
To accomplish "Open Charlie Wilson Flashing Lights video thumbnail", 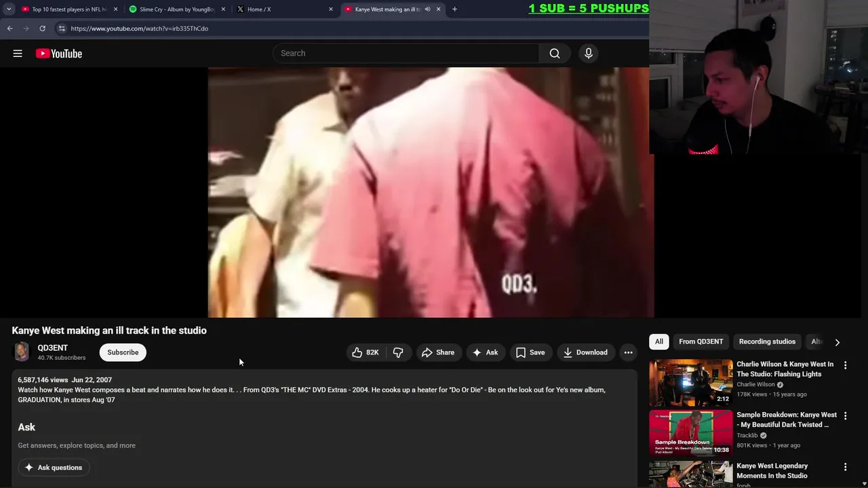I will tap(691, 382).
